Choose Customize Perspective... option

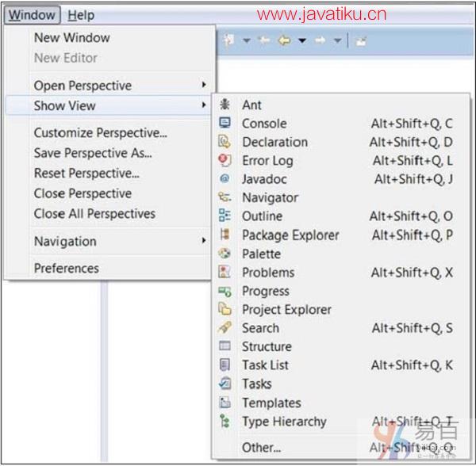[x=101, y=133]
